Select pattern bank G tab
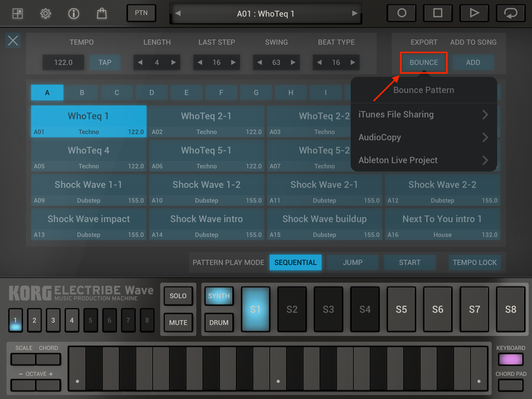532x399 pixels. pos(256,92)
